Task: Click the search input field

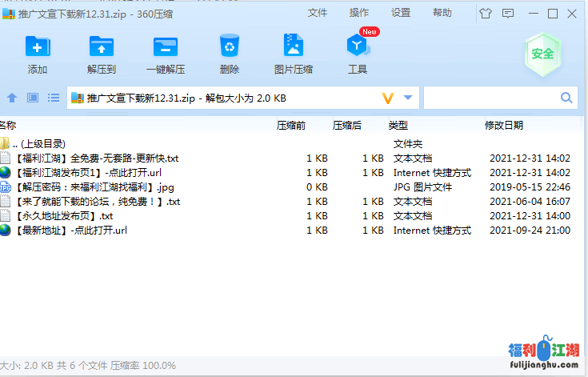Action: pos(491,98)
